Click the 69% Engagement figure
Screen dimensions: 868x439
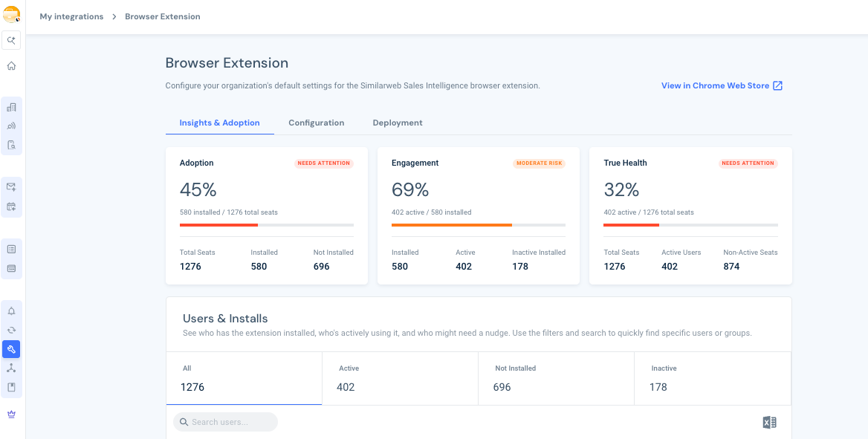point(410,190)
